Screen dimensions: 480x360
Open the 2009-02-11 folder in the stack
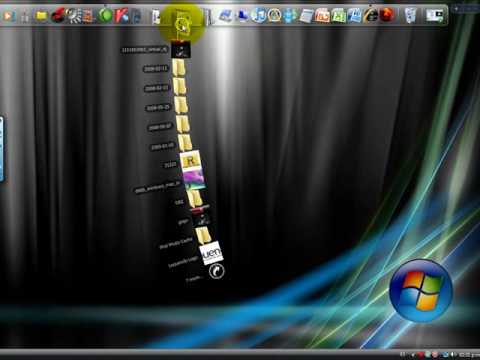[179, 68]
